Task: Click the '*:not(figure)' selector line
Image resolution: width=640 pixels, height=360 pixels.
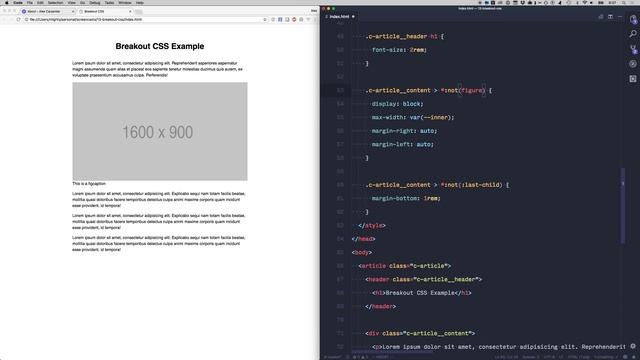Action: [429, 90]
